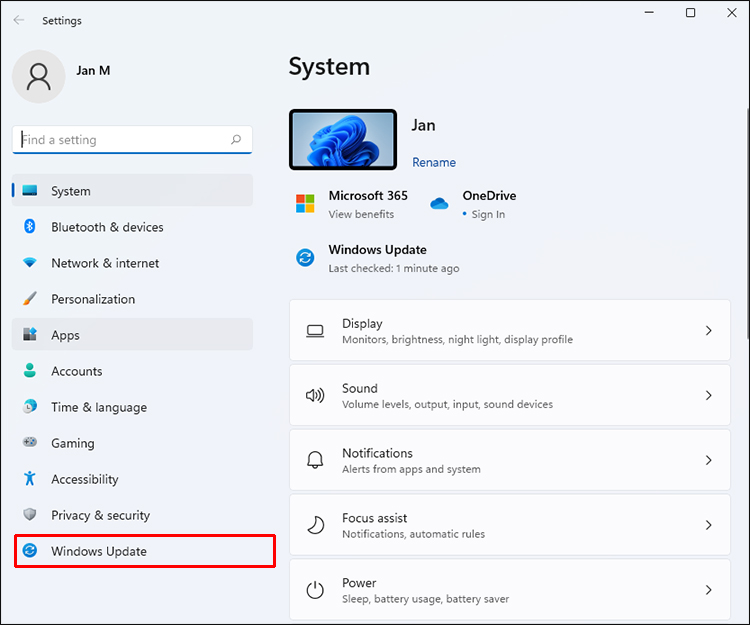Click the Rename link under Jan

click(434, 163)
